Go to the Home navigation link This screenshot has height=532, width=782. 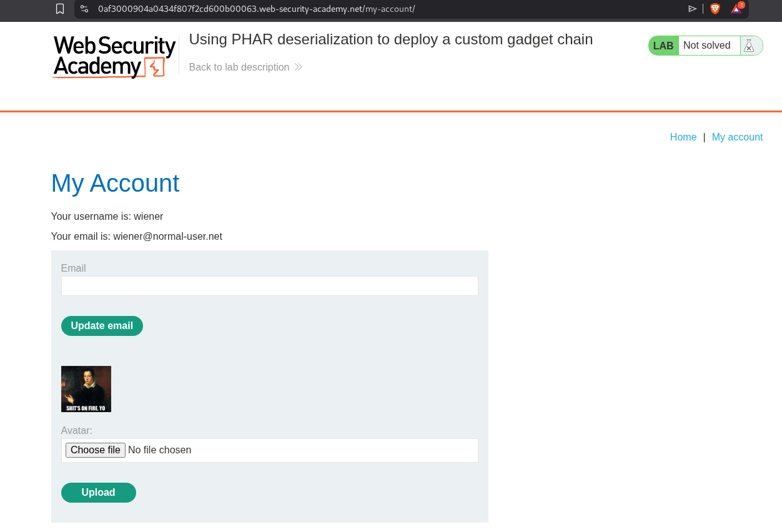(x=683, y=137)
